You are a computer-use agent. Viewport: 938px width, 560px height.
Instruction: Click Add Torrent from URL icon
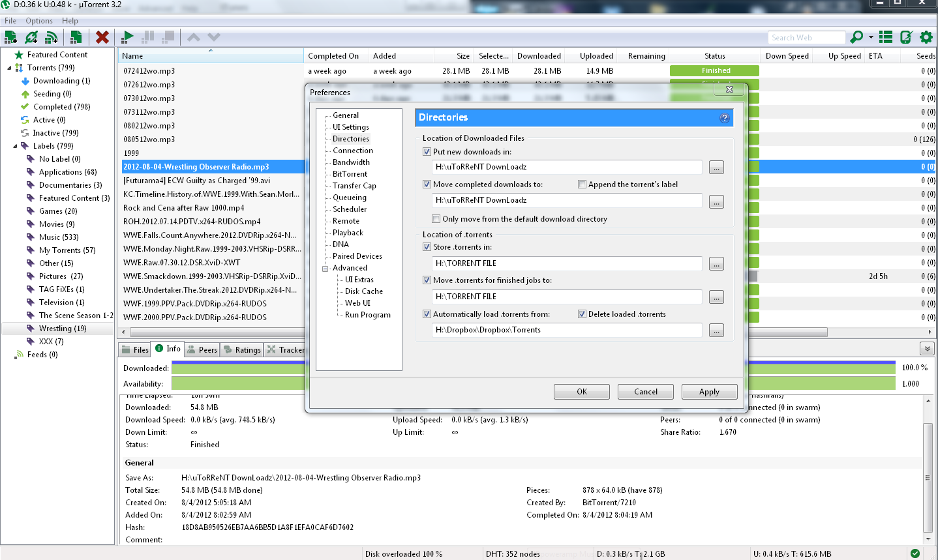(31, 37)
